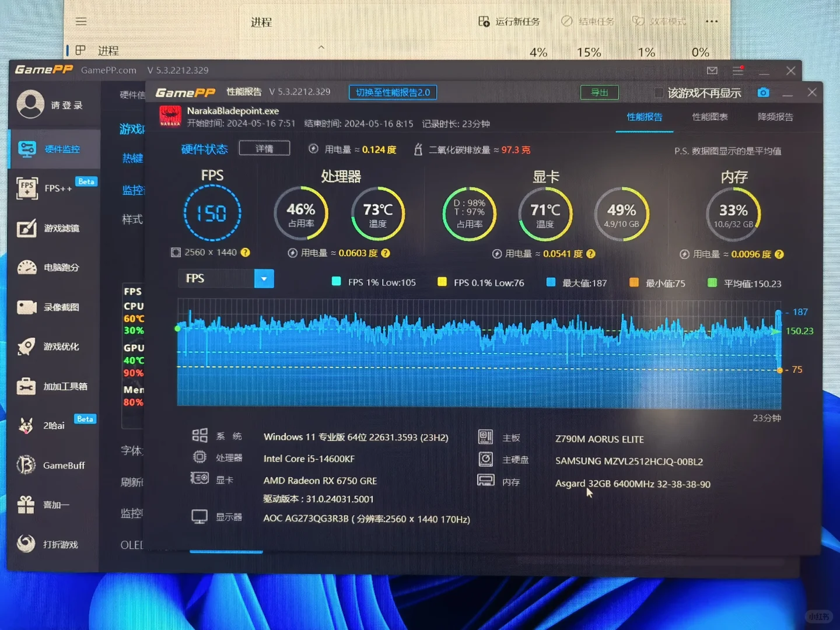Screen dimensions: 840x630
Task: Click the AMD Radeon RX 6750 GRE text
Action: tap(320, 481)
